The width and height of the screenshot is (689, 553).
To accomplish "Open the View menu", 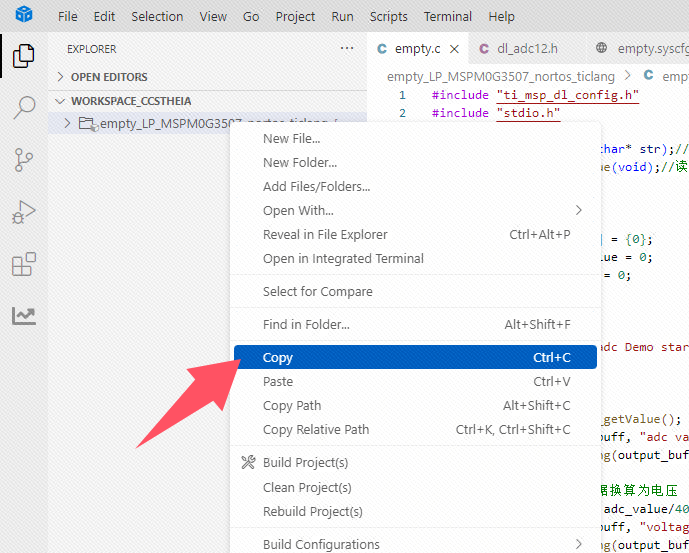I will coord(213,16).
